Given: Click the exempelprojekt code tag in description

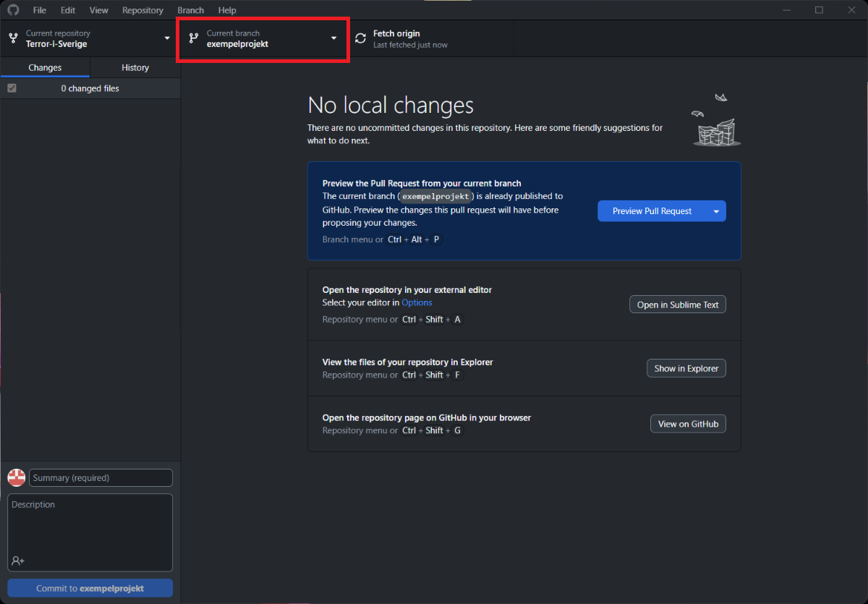Looking at the screenshot, I should coord(436,196).
